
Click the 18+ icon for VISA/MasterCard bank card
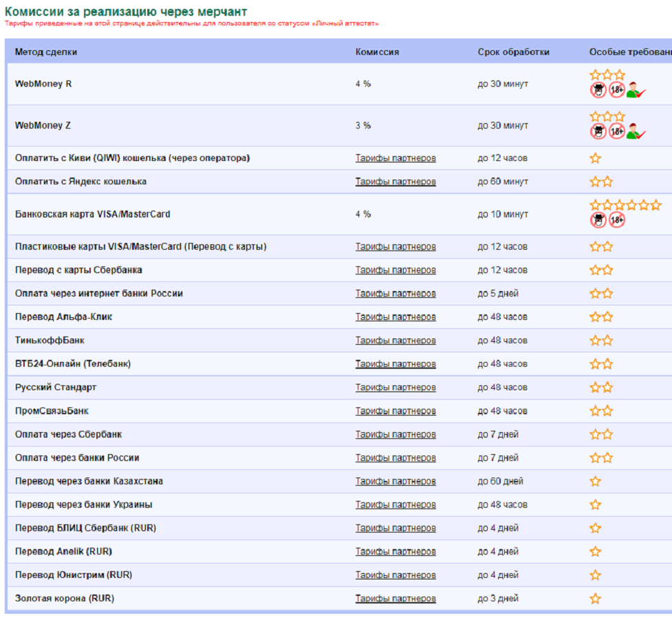[x=616, y=220]
